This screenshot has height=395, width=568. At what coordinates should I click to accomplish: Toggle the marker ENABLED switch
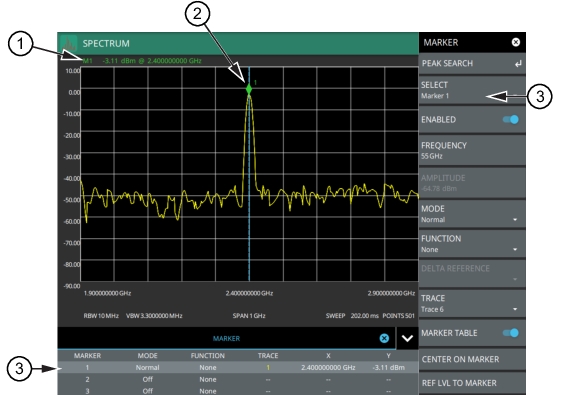[511, 120]
